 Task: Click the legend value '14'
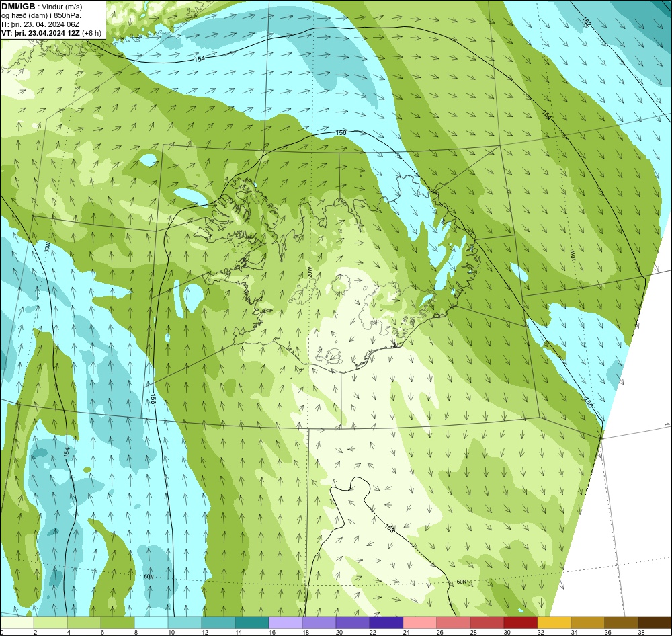pyautogui.click(x=239, y=632)
